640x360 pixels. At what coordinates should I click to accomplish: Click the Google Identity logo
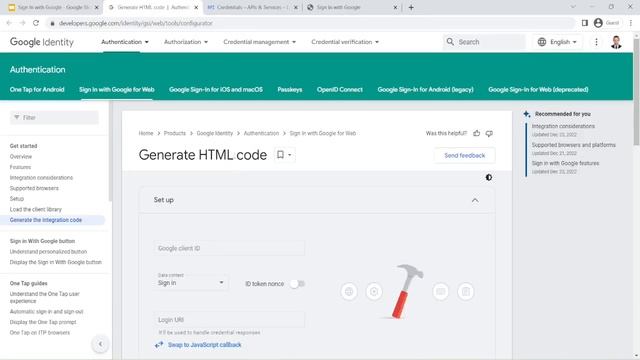(x=42, y=42)
